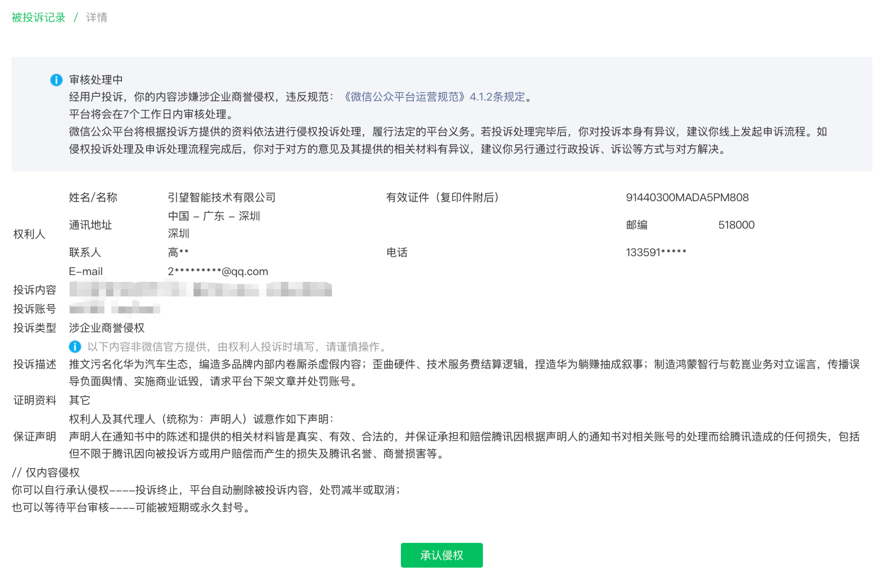Click the 有效证件（复印件附后）label
Image resolution: width=881 pixels, height=588 pixels.
pyautogui.click(x=443, y=198)
